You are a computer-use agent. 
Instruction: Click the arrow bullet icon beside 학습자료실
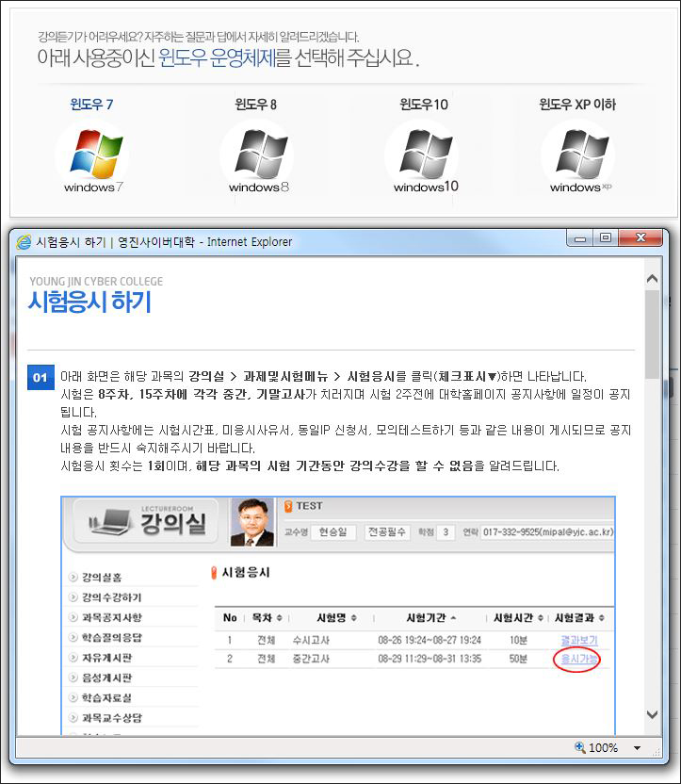[x=73, y=697]
